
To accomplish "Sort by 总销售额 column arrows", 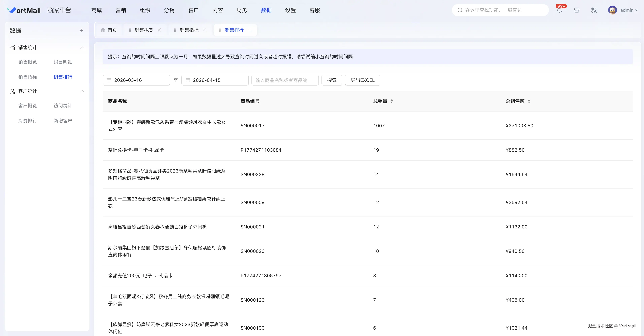I will [529, 101].
